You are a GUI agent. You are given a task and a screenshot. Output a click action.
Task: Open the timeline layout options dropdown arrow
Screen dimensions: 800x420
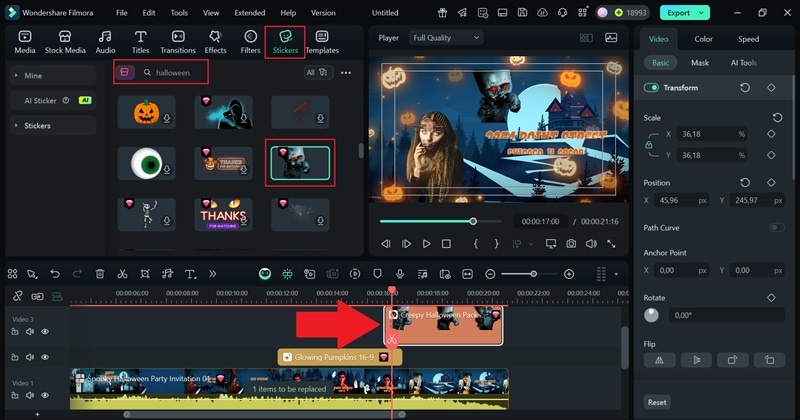[x=616, y=274]
